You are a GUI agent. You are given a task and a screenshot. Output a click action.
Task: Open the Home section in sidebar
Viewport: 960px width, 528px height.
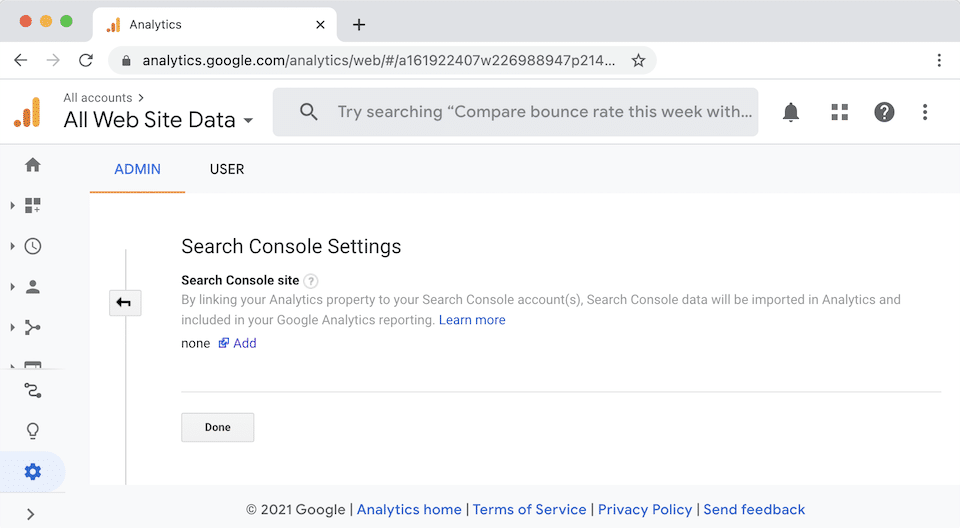point(33,165)
